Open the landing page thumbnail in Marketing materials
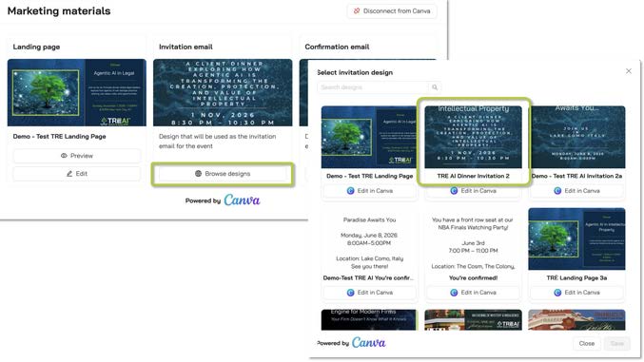Viewport: 644px width, 362px height. 77,92
